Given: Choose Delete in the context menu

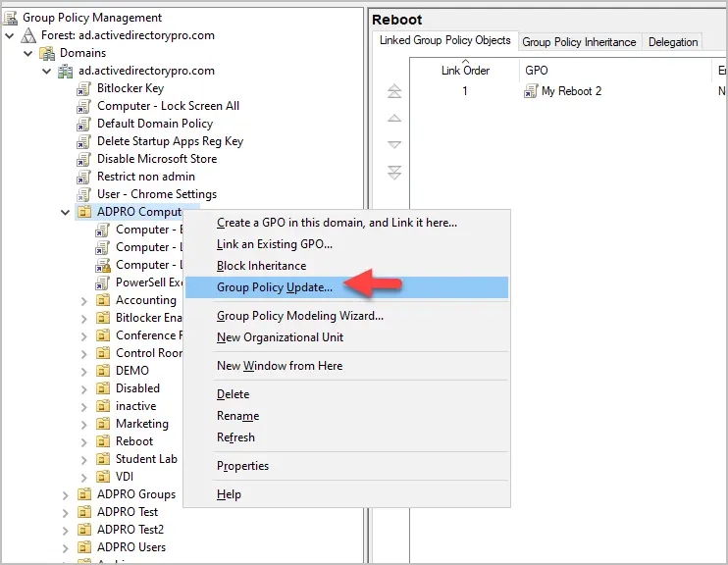Looking at the screenshot, I should coord(346,394).
